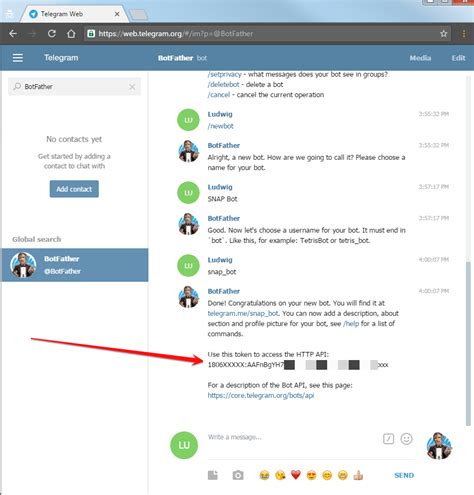Click the /cancel command link
The image size is (474, 495).
click(x=219, y=95)
